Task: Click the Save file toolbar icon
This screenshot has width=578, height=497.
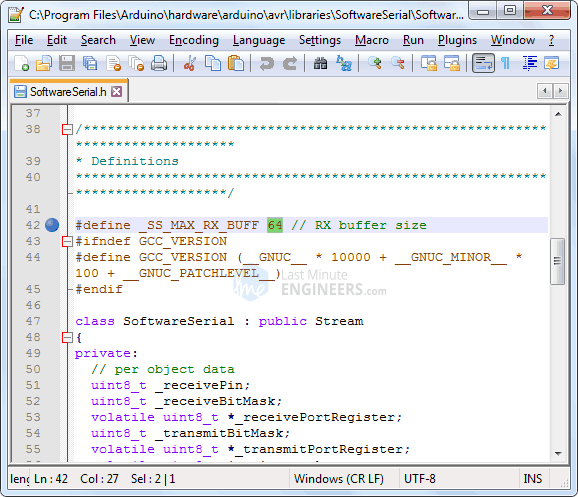Action: click(x=67, y=63)
